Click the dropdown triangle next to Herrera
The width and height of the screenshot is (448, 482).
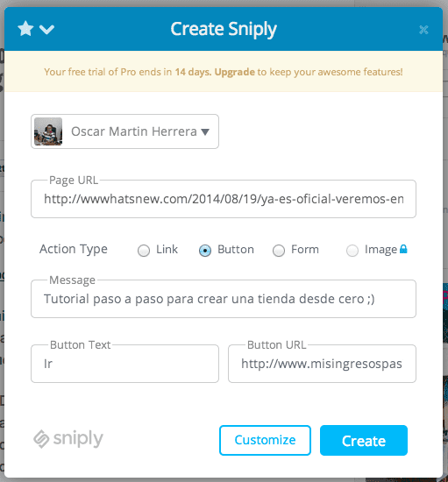(205, 132)
